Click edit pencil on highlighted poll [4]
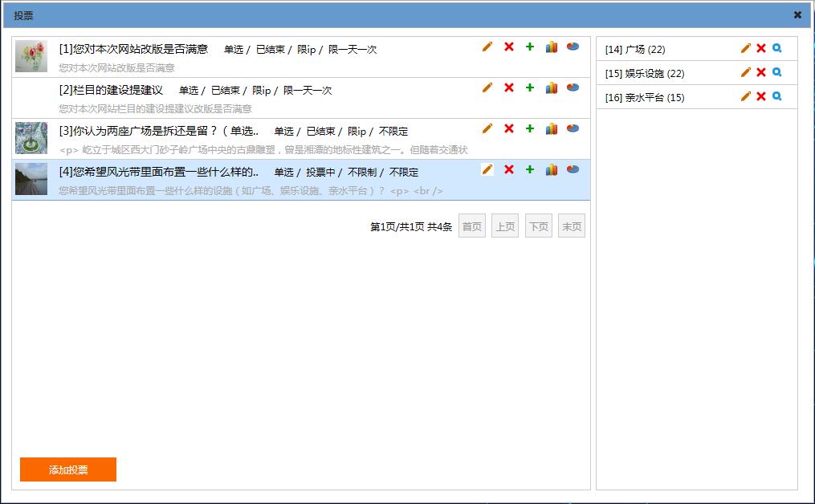 pyautogui.click(x=487, y=169)
